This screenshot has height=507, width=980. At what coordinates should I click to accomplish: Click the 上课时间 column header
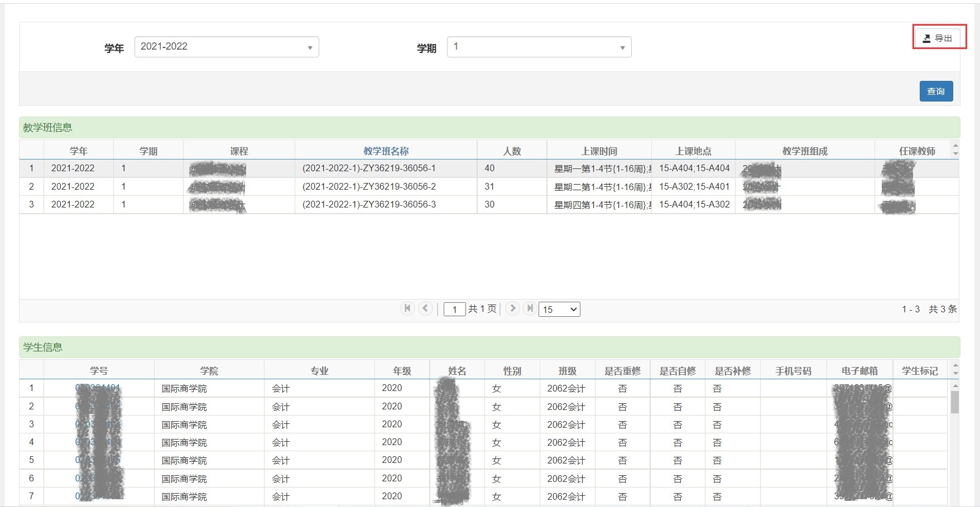(x=599, y=151)
